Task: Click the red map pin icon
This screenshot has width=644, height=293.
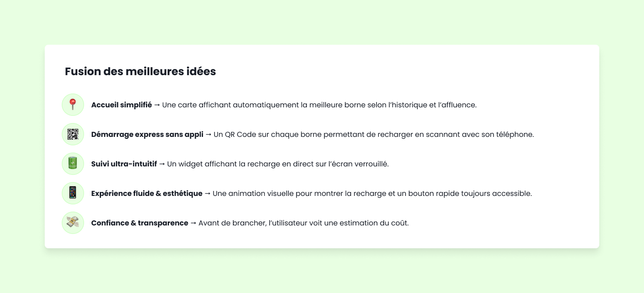Action: [73, 105]
